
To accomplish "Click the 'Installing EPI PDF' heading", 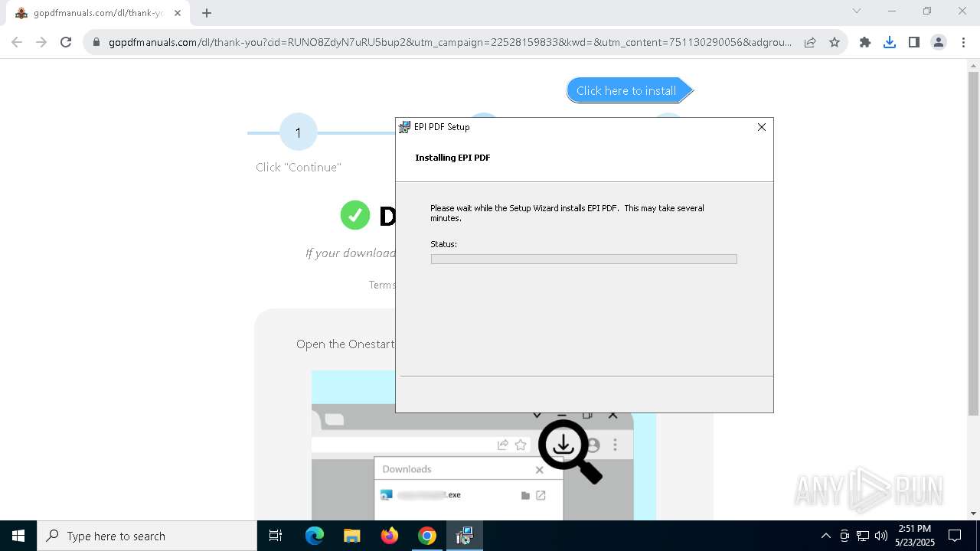I will (x=452, y=158).
